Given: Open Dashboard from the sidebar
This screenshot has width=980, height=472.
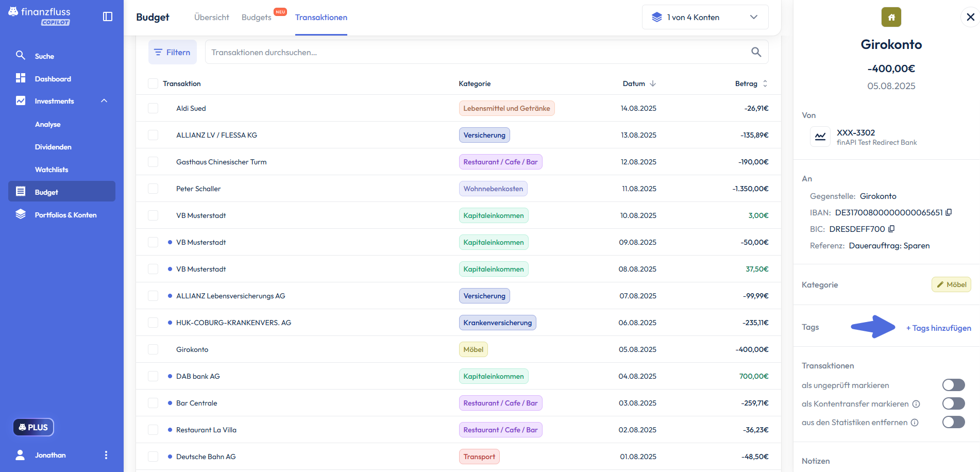Looking at the screenshot, I should (x=53, y=79).
